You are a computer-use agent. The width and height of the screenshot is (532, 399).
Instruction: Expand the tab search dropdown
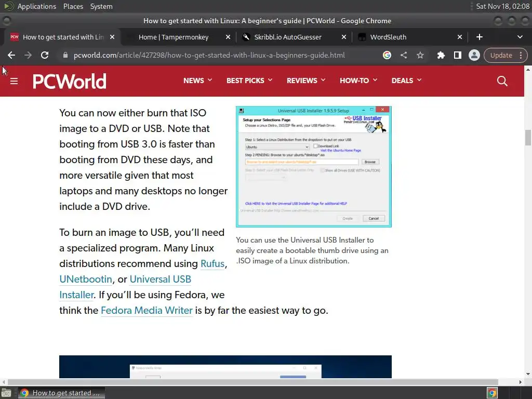pos(520,37)
